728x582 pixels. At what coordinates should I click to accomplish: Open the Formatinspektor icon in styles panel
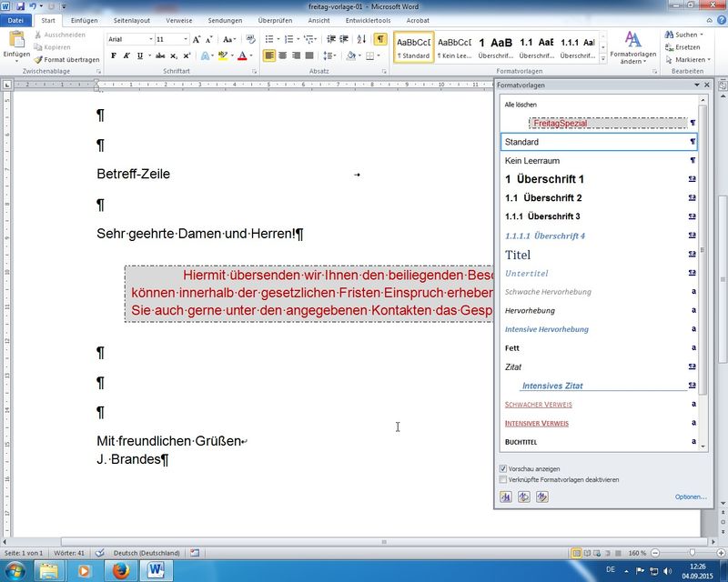pos(524,497)
